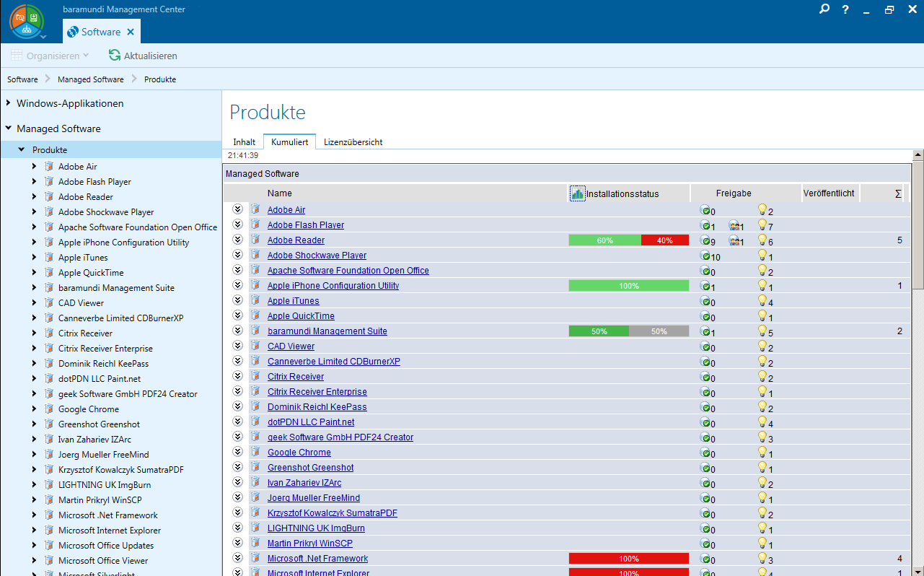Switch to the Inhalt tab
The width and height of the screenshot is (924, 576).
(244, 142)
